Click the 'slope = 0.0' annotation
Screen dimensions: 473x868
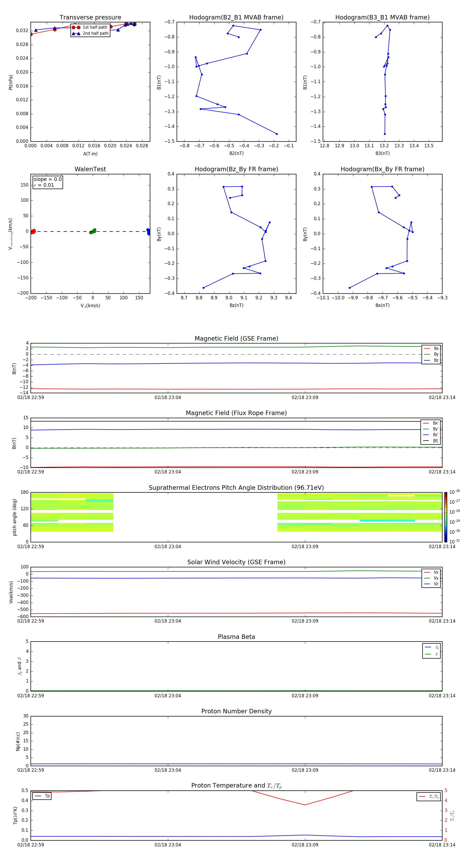(48, 179)
